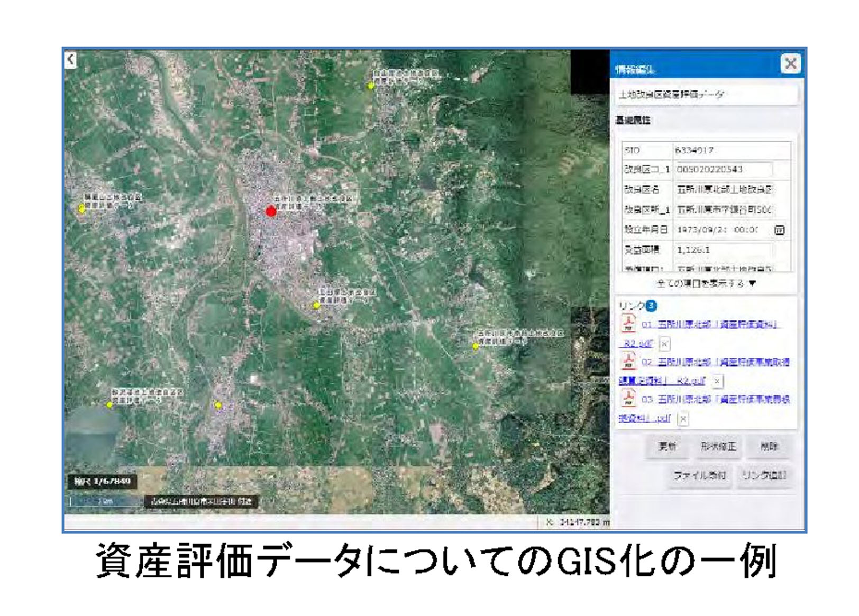Select the southwest yellow marker near the lake
The height and width of the screenshot is (616, 859).
(109, 405)
